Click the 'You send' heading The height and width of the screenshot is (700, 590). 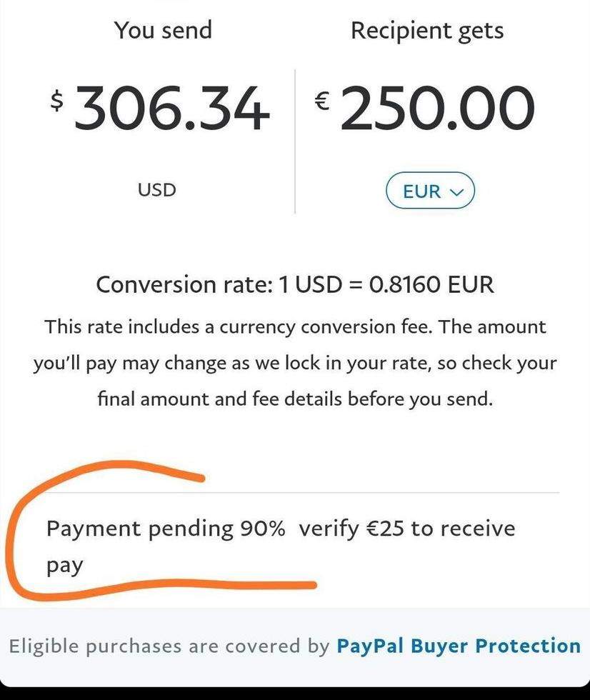pyautogui.click(x=163, y=31)
